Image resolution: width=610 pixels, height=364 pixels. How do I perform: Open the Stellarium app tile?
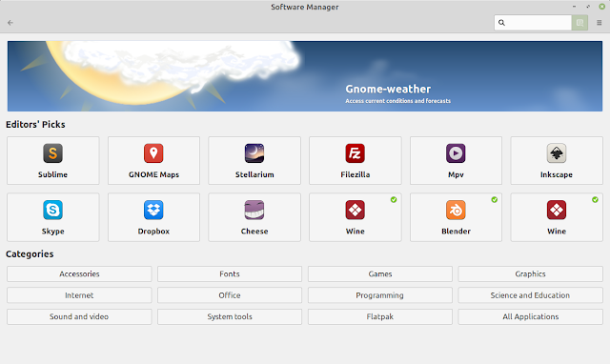coord(254,160)
